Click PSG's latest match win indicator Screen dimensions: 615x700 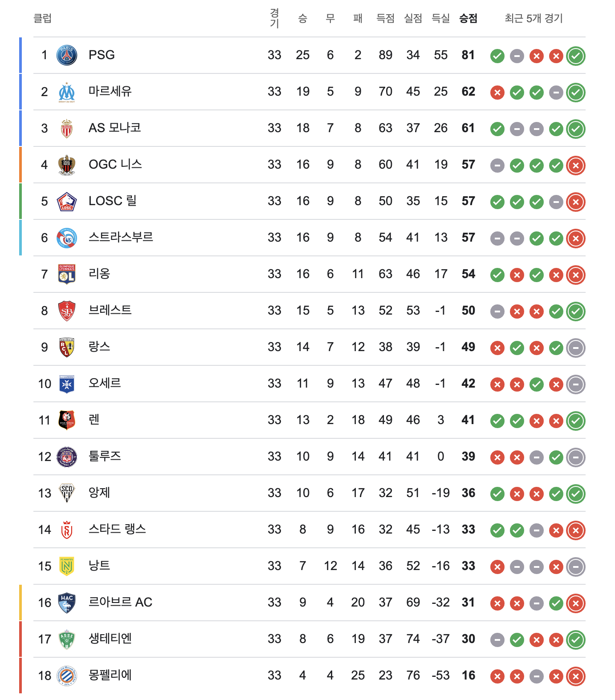576,56
